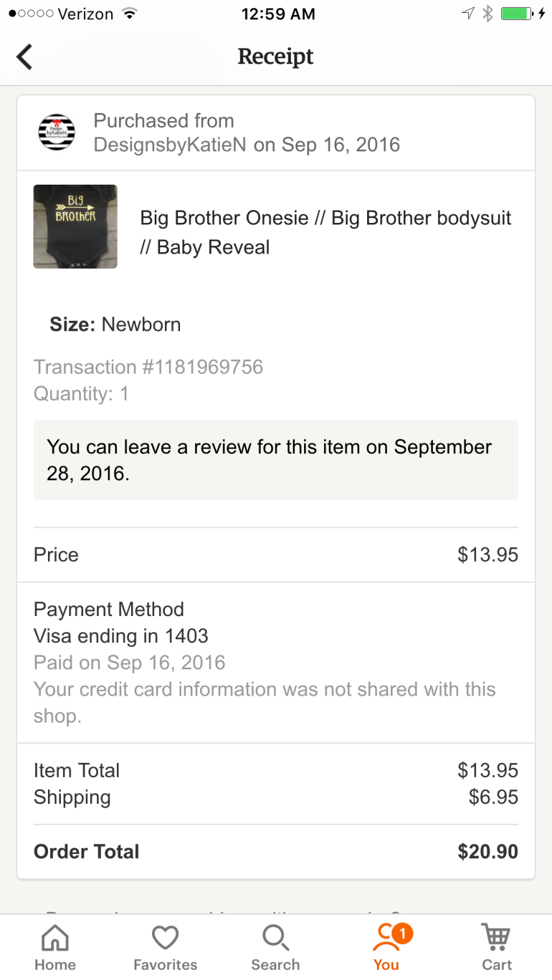Tap the Bluetooth status icon
The width and height of the screenshot is (552, 980).
tap(488, 14)
